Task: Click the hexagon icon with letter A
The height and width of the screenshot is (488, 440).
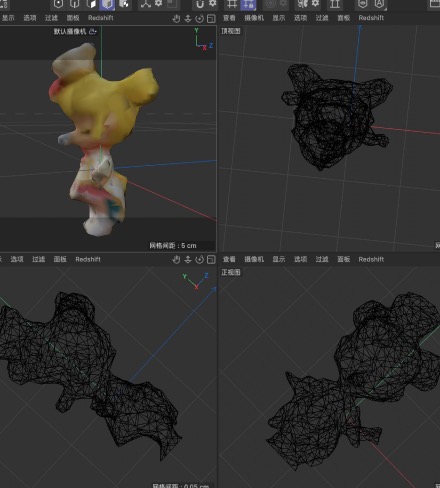Action: (x=379, y=4)
